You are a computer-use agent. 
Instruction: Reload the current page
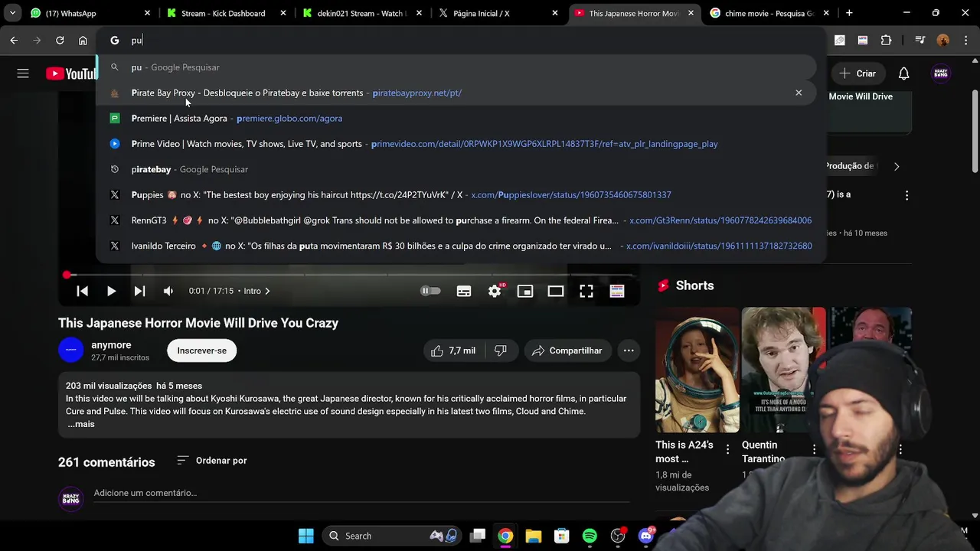click(60, 41)
